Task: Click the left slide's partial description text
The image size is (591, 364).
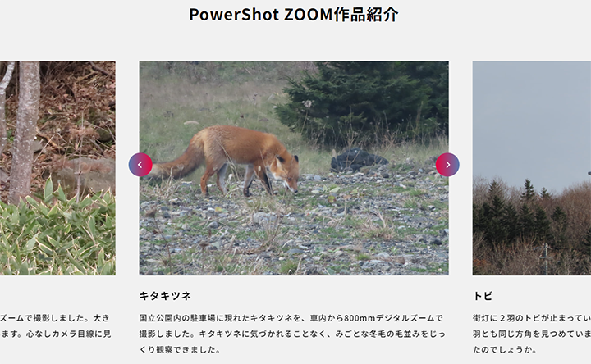Action: (x=56, y=326)
